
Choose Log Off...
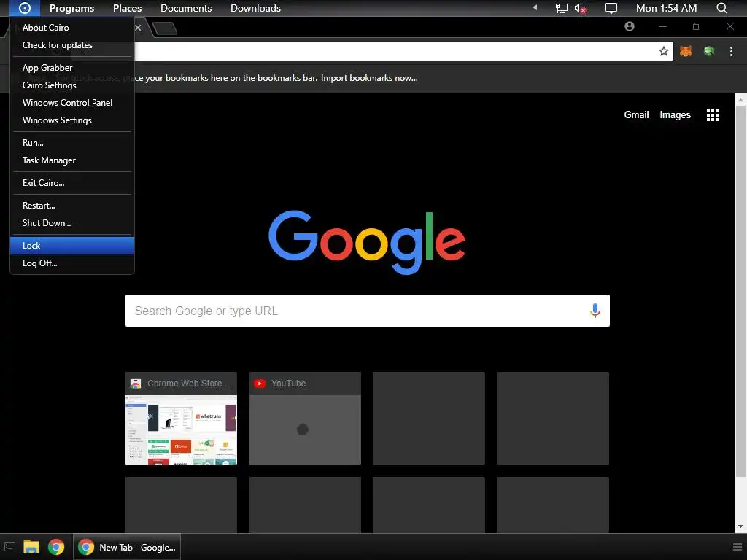point(72,263)
